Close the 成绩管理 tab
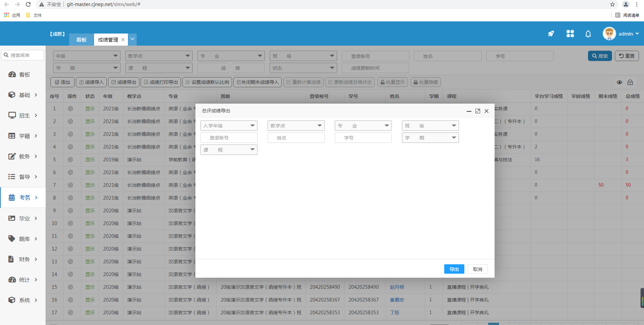 (x=123, y=40)
